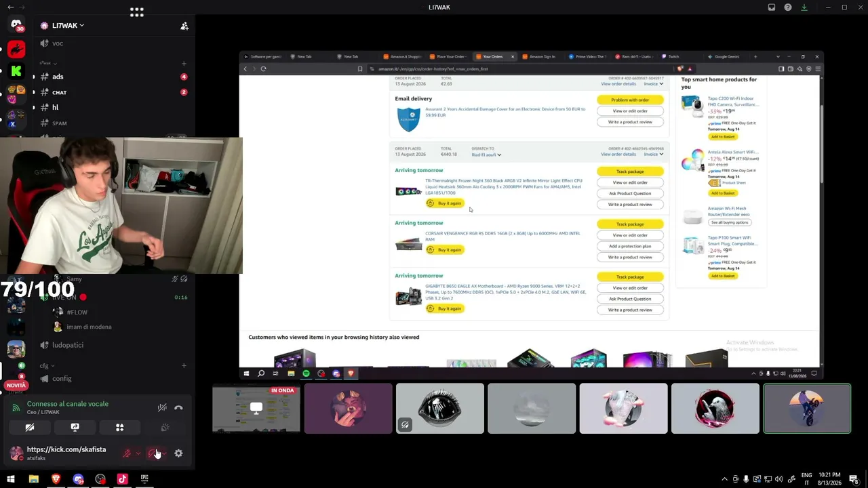
Task: View order details for the €440.18 order
Action: [x=618, y=155]
